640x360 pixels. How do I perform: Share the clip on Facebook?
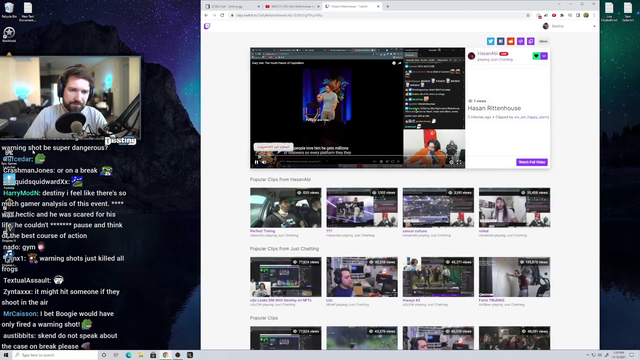[500, 41]
